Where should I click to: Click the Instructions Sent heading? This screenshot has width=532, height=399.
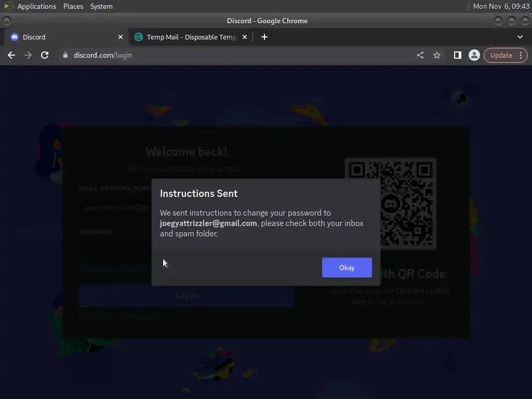click(x=199, y=193)
